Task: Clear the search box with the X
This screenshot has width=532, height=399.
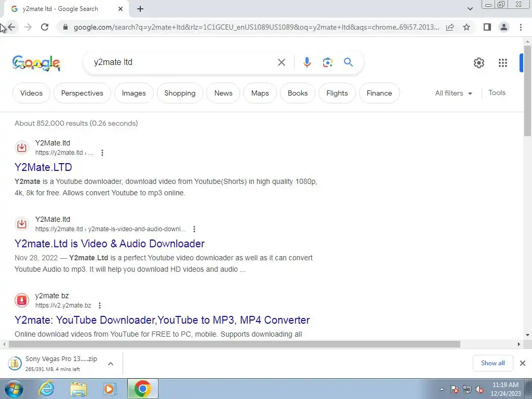Action: [x=281, y=62]
